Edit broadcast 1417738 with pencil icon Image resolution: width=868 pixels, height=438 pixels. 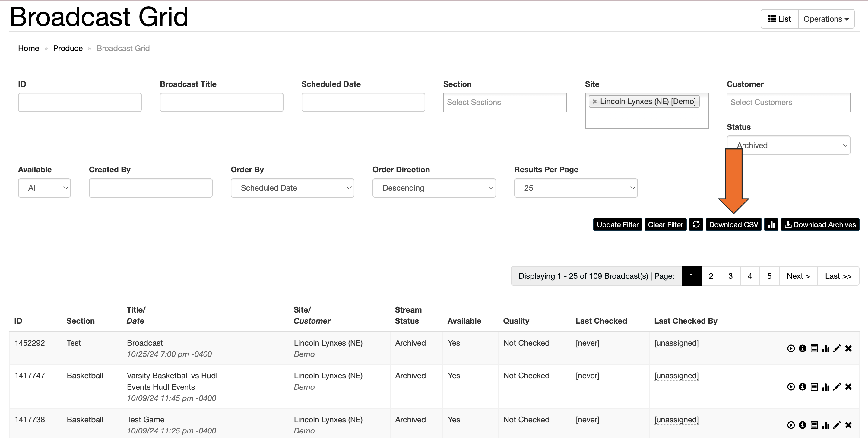[x=837, y=425]
